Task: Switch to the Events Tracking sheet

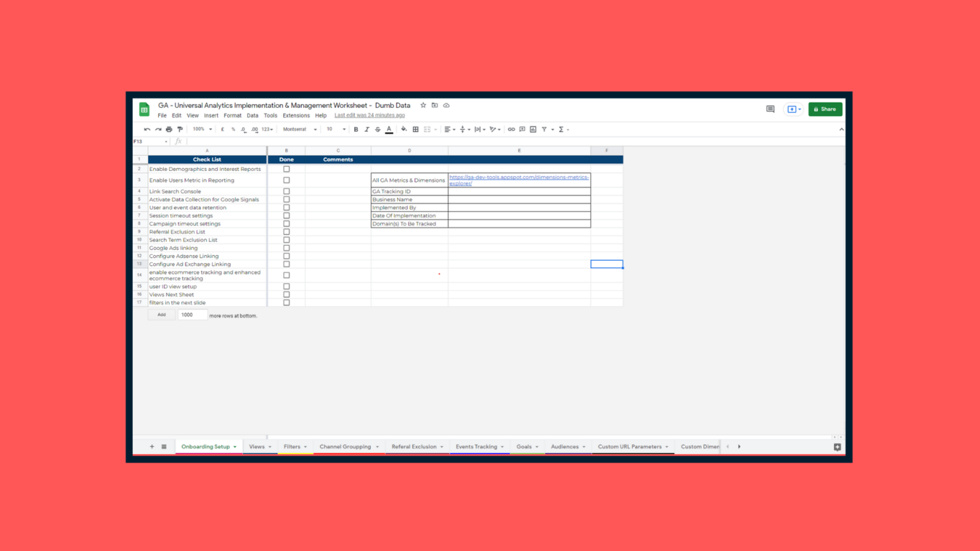Action: tap(477, 446)
